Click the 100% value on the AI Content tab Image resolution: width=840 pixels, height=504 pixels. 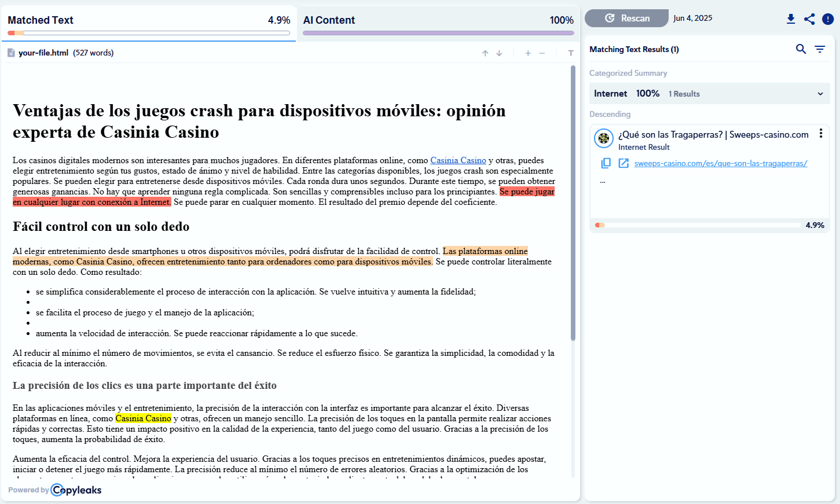[x=562, y=20]
